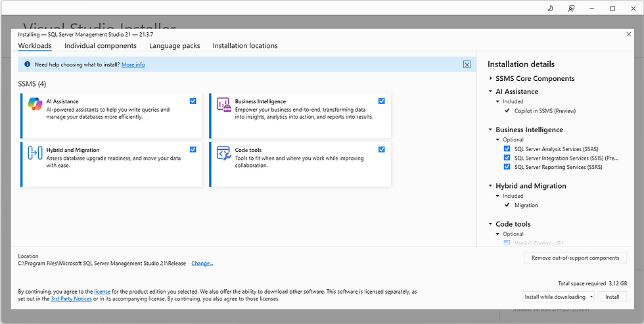Open the Language packs tab

click(174, 46)
